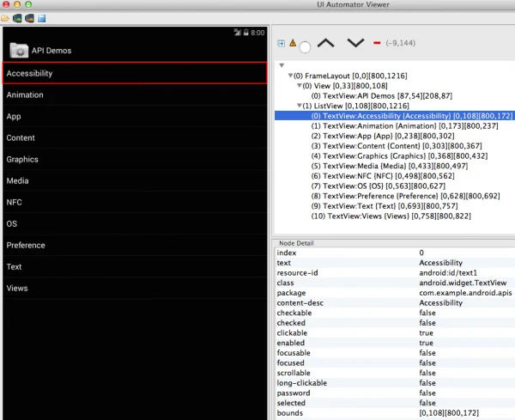Image resolution: width=515 pixels, height=420 pixels.
Task: Collapse the root hierarchy triangle above FrameLayout
Action: tap(282, 65)
